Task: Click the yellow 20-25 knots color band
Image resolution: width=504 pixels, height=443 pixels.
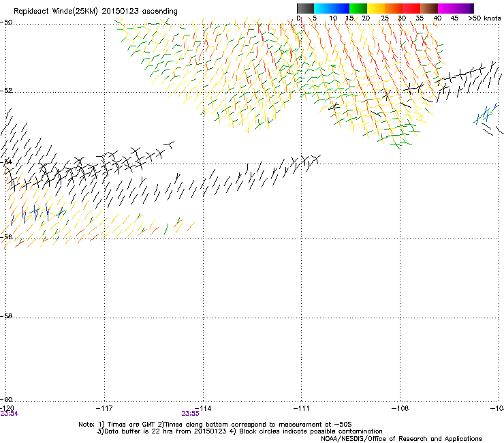Action: 376,8
